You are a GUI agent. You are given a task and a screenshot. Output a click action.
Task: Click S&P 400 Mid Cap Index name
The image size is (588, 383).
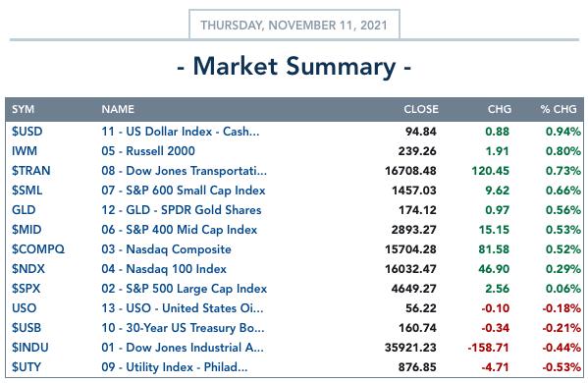coord(180,230)
